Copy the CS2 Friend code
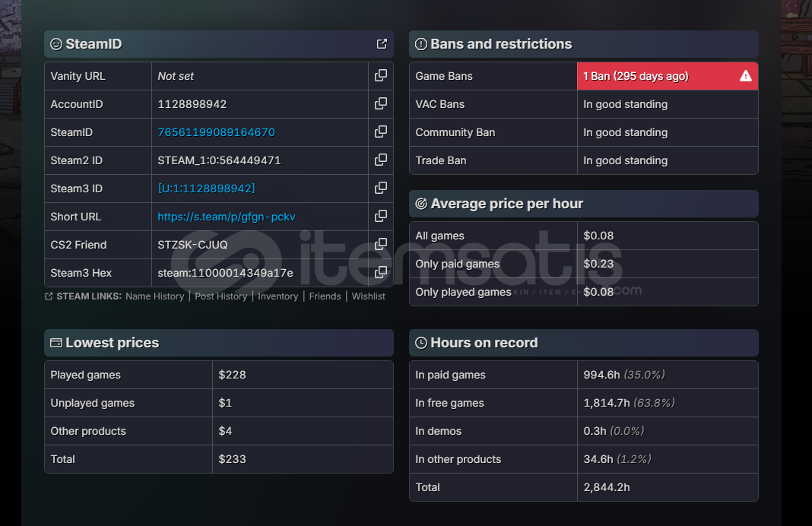 click(381, 245)
